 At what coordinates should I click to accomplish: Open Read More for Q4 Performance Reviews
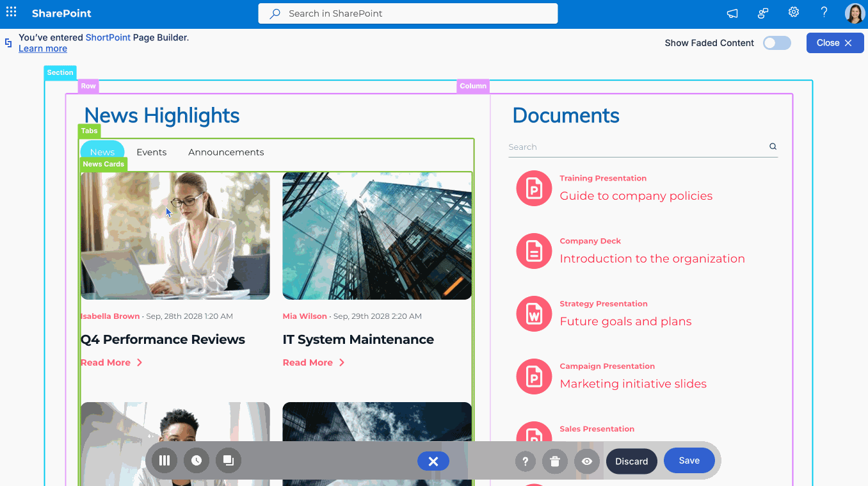(x=106, y=362)
